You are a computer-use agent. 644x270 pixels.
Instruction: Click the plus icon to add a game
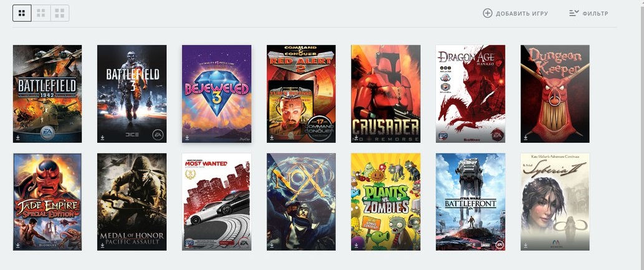pyautogui.click(x=487, y=13)
